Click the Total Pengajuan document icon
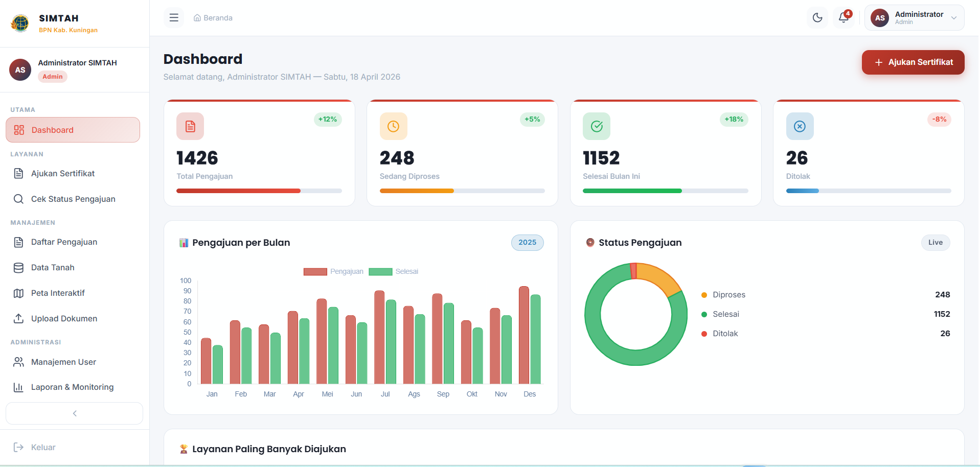This screenshot has height=467, width=980. [190, 126]
